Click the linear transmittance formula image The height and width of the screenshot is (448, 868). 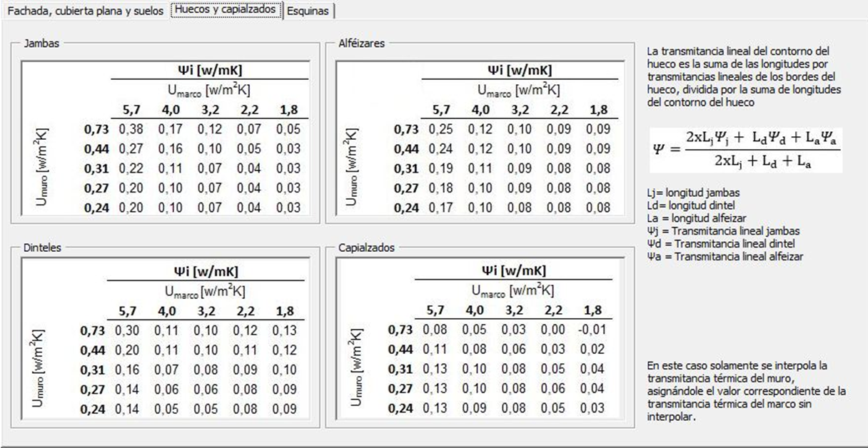pyautogui.click(x=745, y=149)
